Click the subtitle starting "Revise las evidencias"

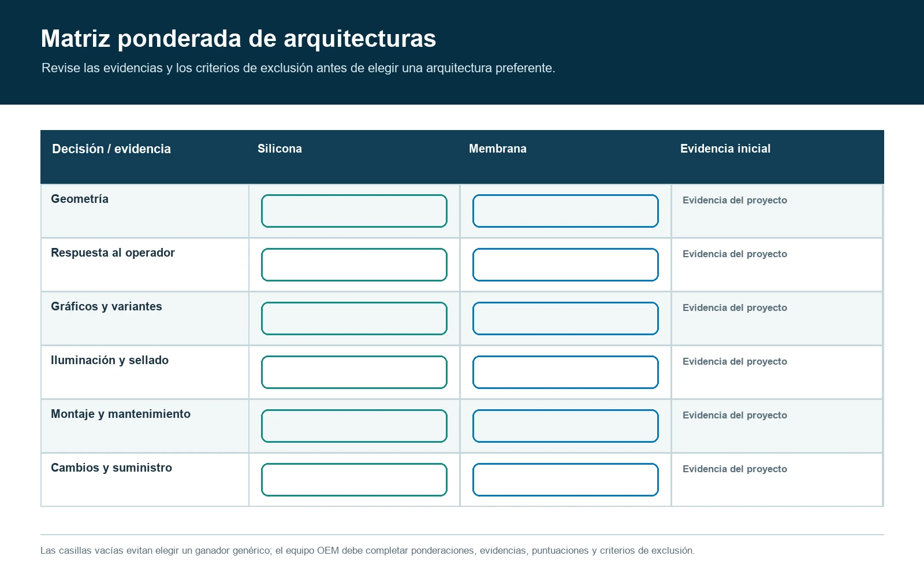coord(299,68)
